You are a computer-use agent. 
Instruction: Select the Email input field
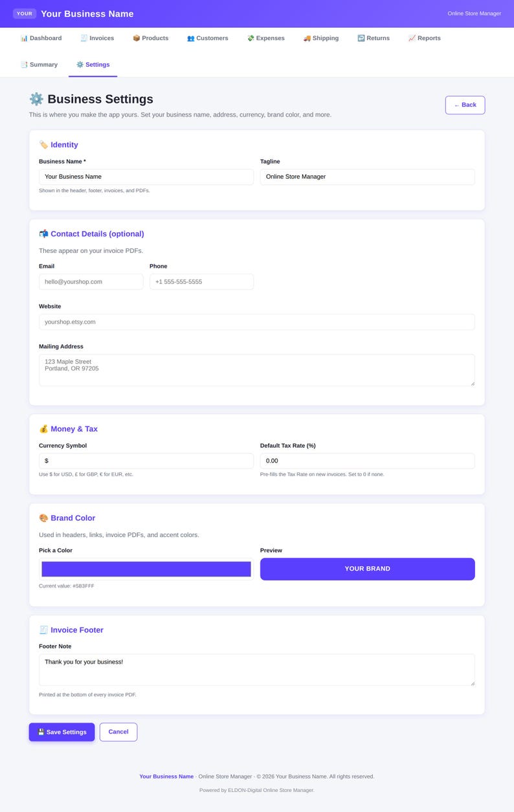(91, 281)
